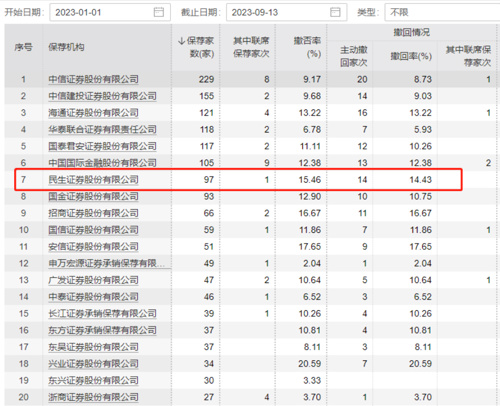The image size is (500, 406).
Task: Click the 撤否率(%) column header
Action: 307,47
